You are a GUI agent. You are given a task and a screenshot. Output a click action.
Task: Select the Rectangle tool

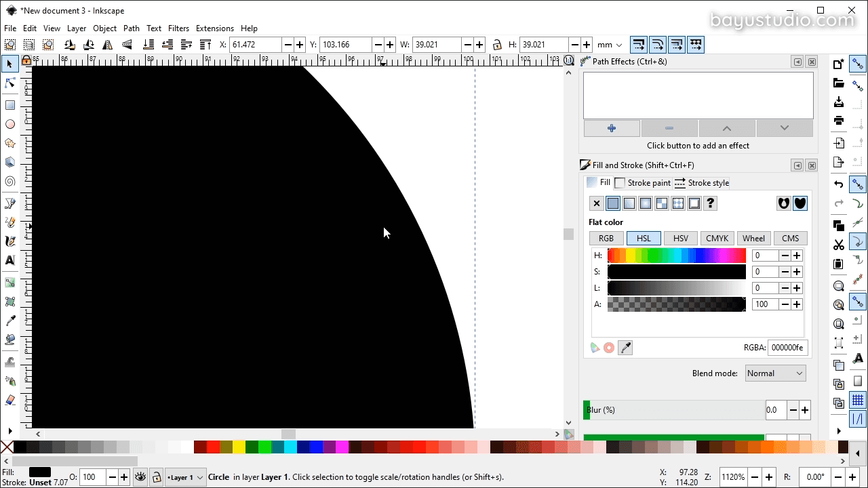point(10,105)
